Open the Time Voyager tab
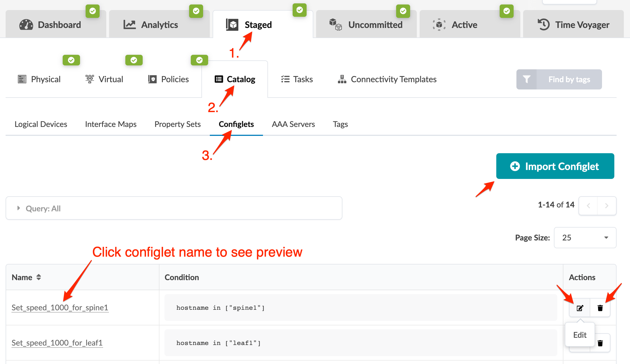The width and height of the screenshot is (630, 364). coord(573,25)
